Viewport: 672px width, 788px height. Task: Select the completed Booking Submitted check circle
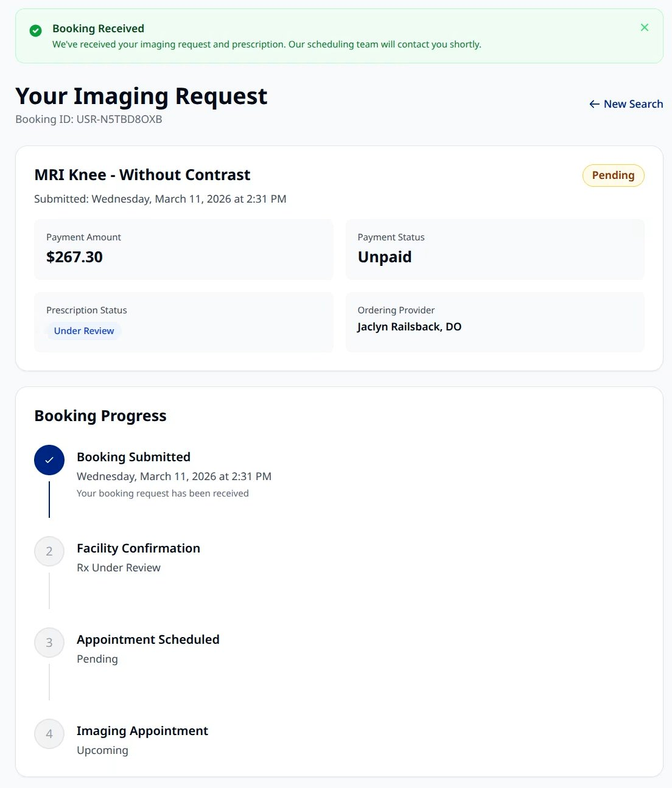point(49,460)
